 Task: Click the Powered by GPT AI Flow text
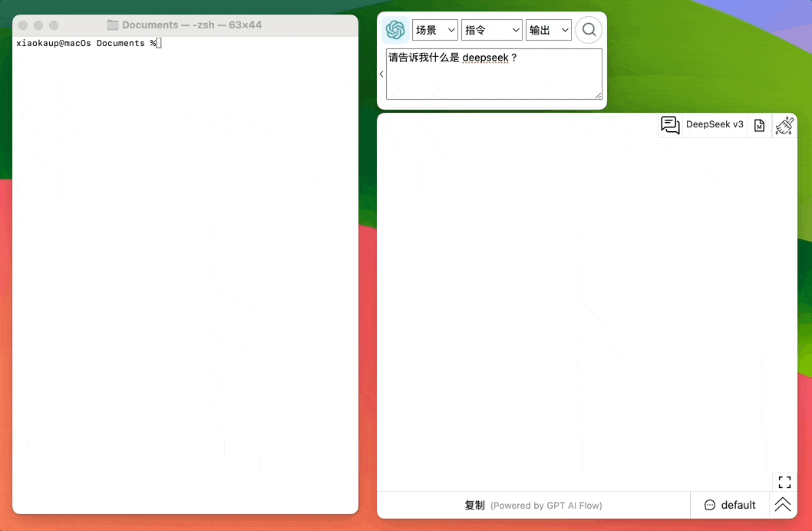click(x=546, y=506)
